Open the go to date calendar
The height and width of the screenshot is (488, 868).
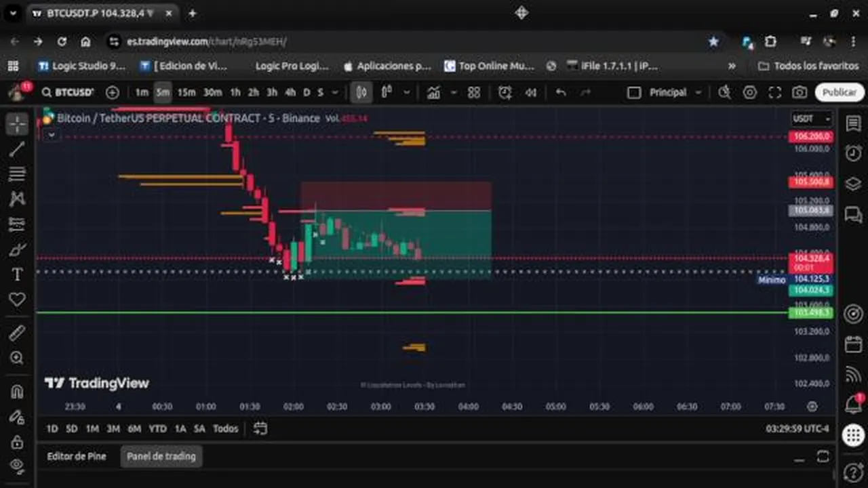260,428
